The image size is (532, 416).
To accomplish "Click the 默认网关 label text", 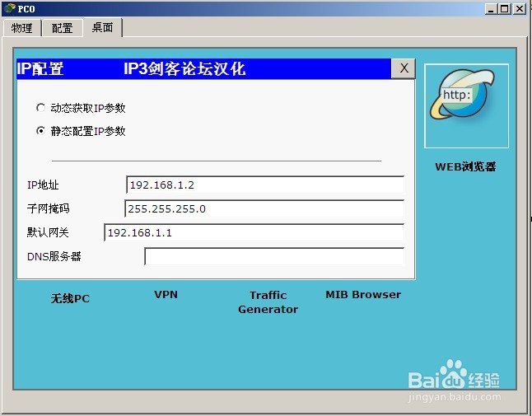I will pos(48,232).
